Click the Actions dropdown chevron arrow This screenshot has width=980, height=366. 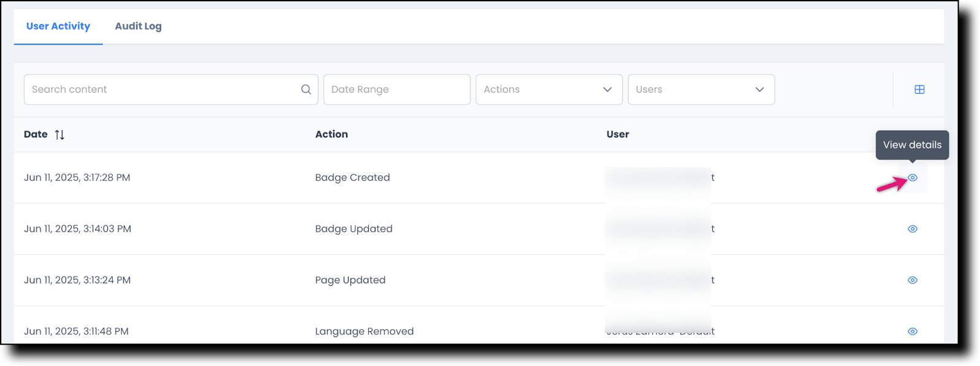tap(607, 90)
